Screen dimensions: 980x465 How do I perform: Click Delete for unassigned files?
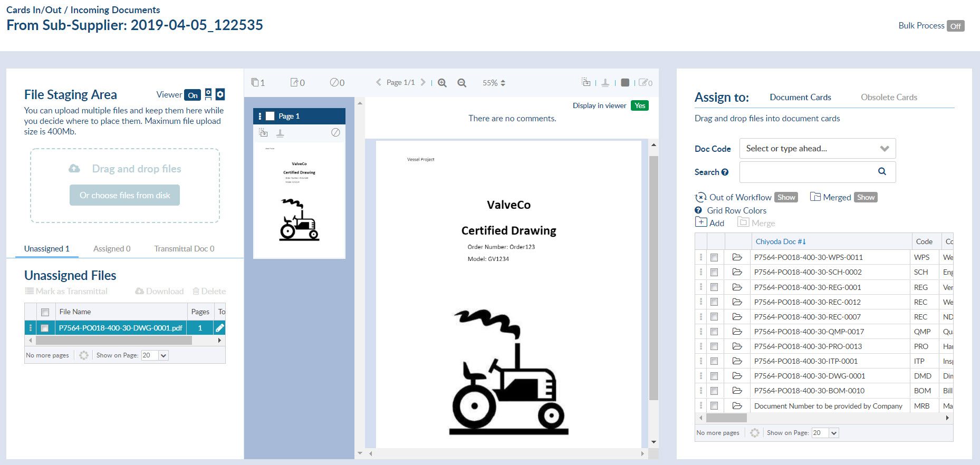click(x=209, y=291)
